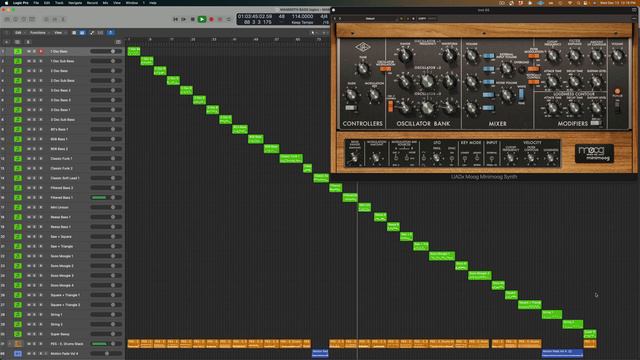640x360 pixels.
Task: Disable record on the 1 Osc Bass track
Action: click(x=41, y=51)
